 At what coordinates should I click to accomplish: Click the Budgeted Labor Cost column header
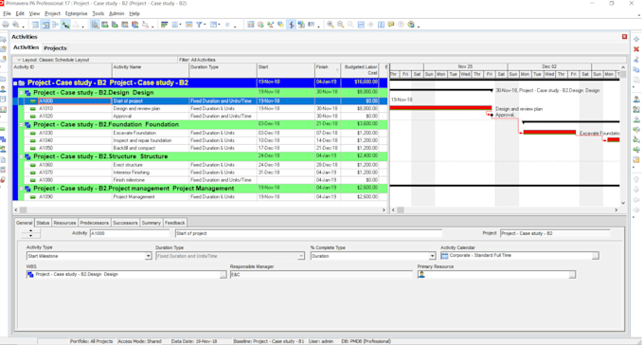coord(360,70)
